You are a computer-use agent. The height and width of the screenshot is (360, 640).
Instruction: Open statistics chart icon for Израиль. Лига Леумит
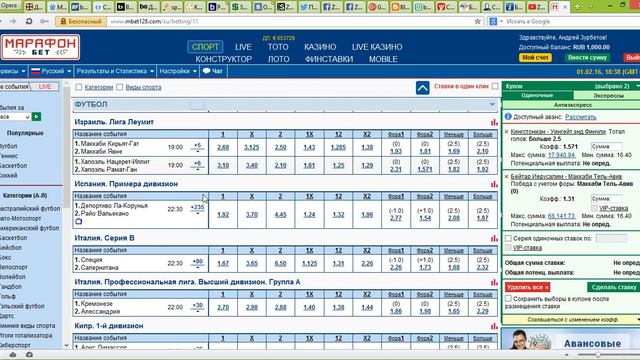coord(494,122)
